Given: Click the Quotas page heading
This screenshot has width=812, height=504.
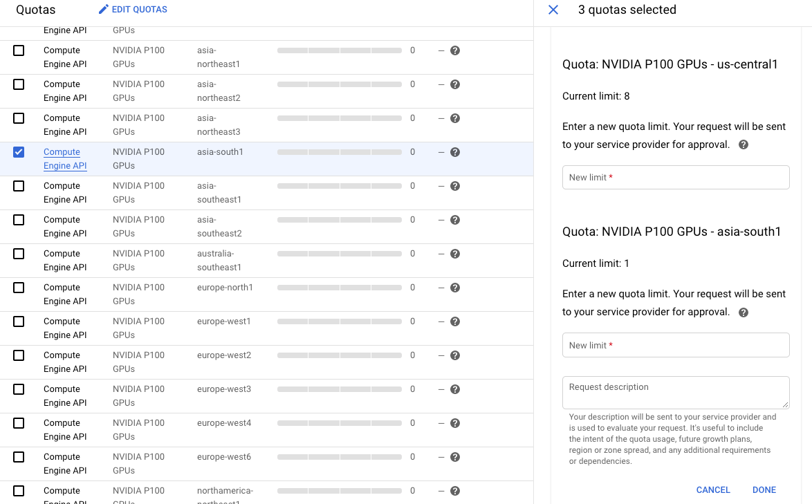Looking at the screenshot, I should point(36,10).
